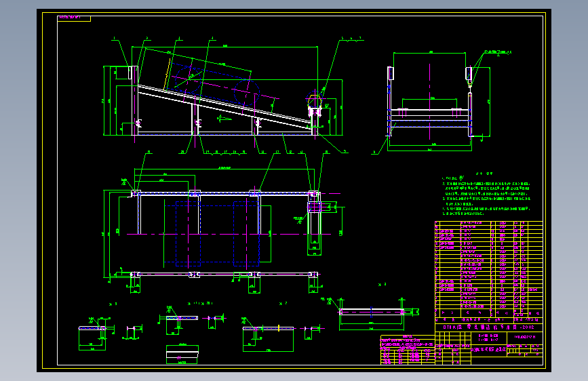Click callout number 4 above side elevation
Image resolution: width=588 pixels, height=381 pixels.
(x=212, y=38)
